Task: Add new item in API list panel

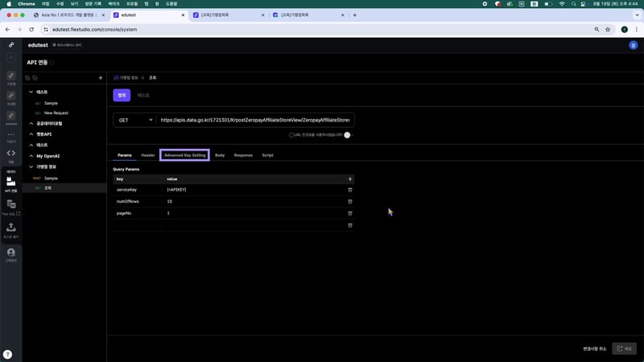Action: tap(100, 78)
